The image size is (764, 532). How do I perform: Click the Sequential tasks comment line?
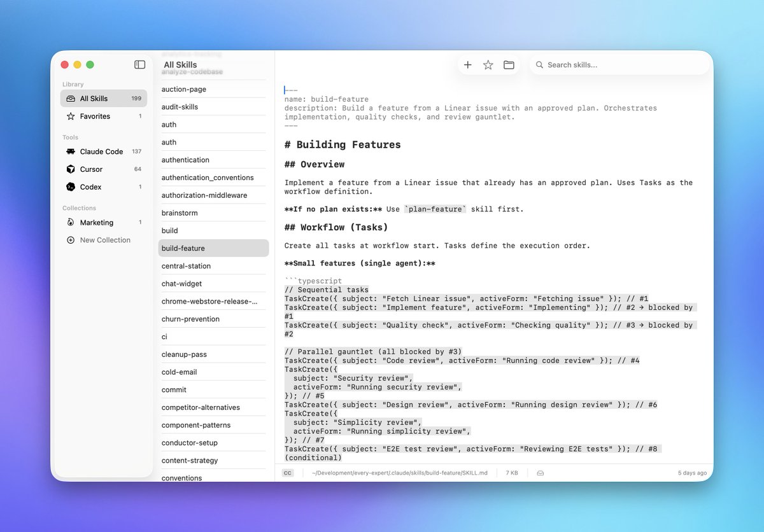(x=327, y=290)
